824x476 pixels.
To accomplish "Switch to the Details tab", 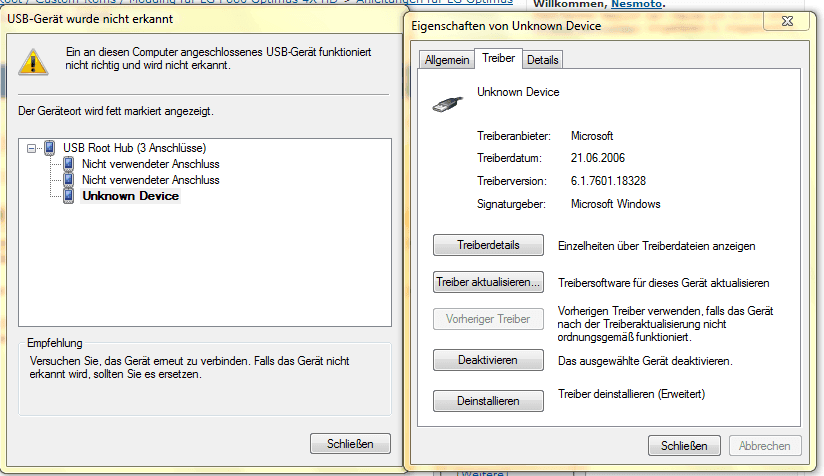I will coord(542,60).
